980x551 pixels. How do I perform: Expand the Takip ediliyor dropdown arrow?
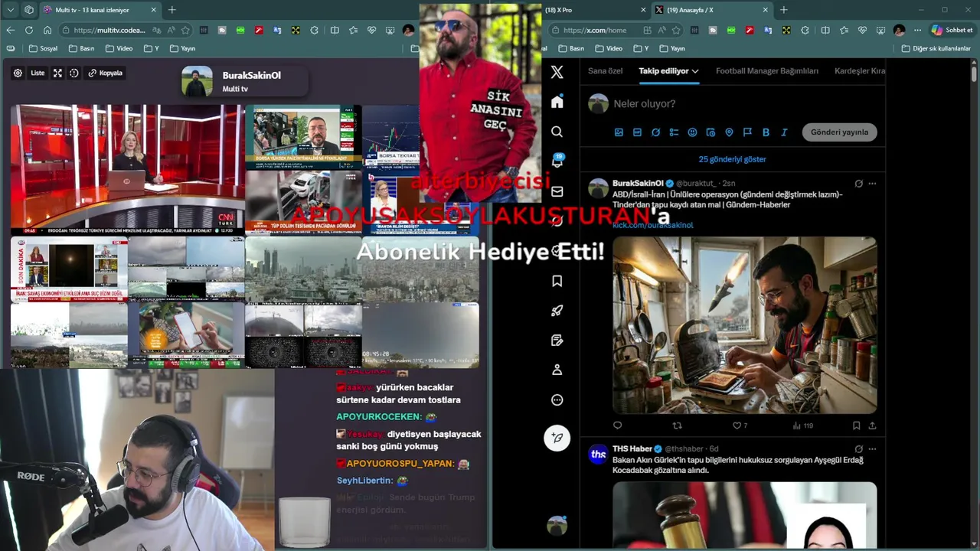pos(695,71)
